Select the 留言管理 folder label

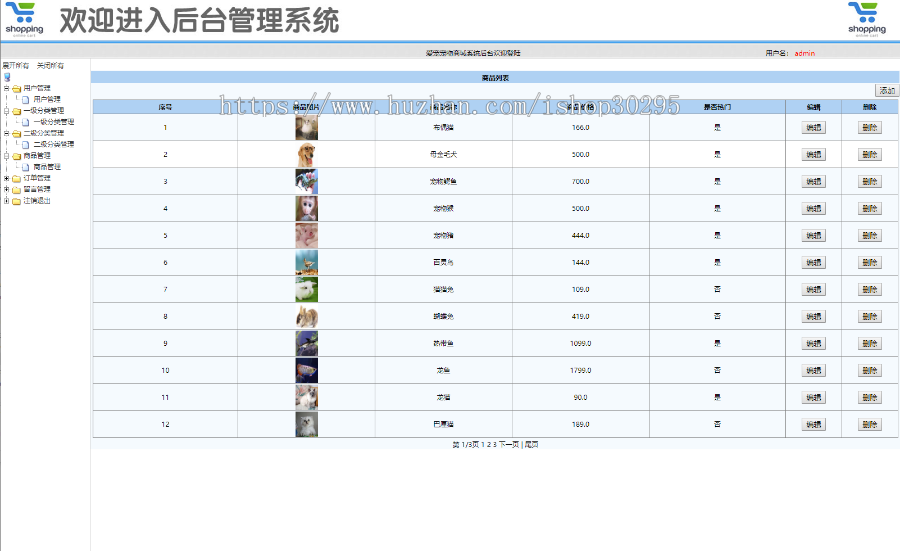point(37,189)
